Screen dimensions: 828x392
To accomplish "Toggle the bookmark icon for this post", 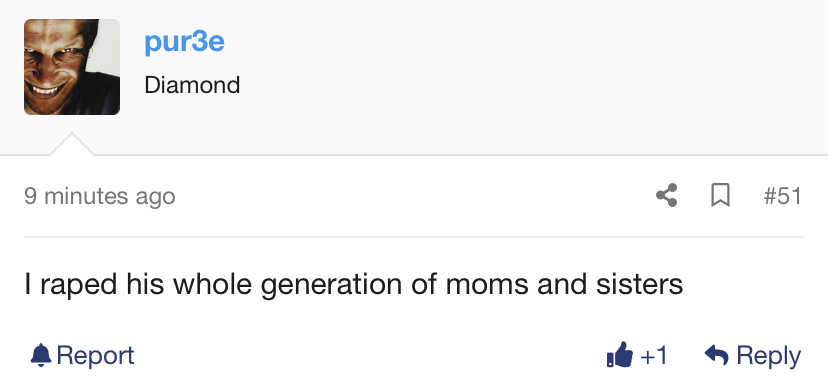I will click(720, 195).
